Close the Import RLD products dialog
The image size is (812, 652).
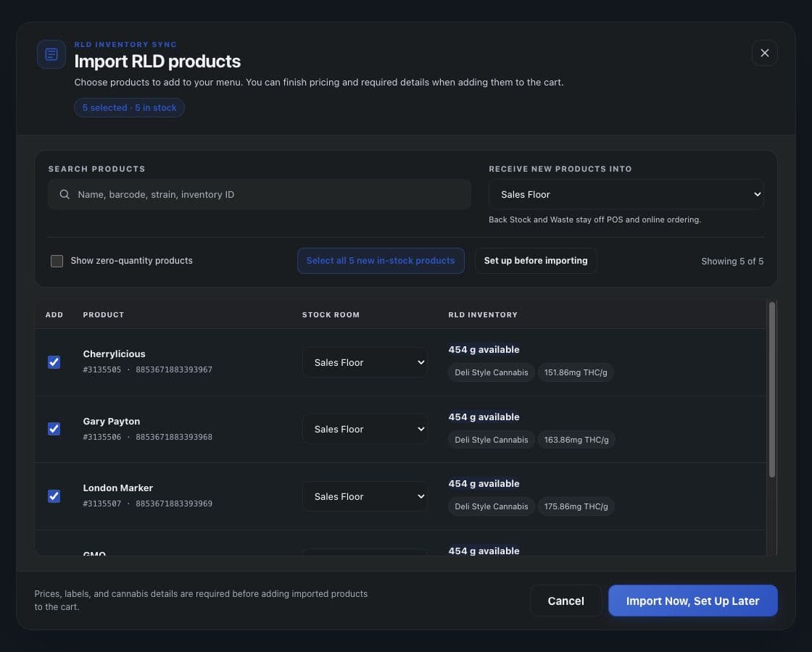coord(764,53)
